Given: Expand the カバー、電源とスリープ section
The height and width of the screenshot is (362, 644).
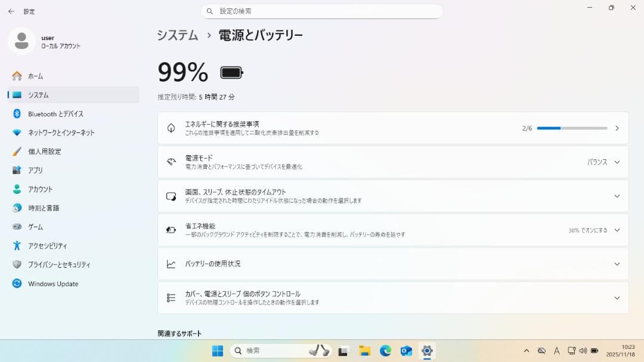Looking at the screenshot, I should (617, 297).
